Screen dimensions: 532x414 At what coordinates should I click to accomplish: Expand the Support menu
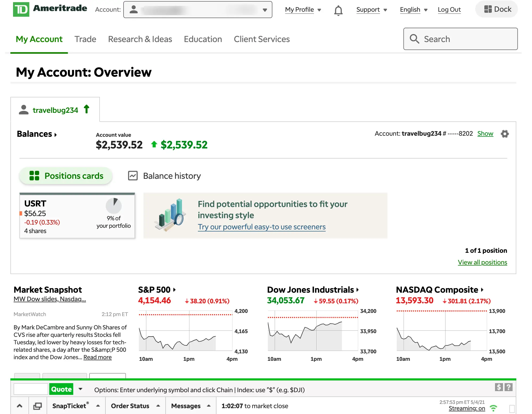pos(372,10)
